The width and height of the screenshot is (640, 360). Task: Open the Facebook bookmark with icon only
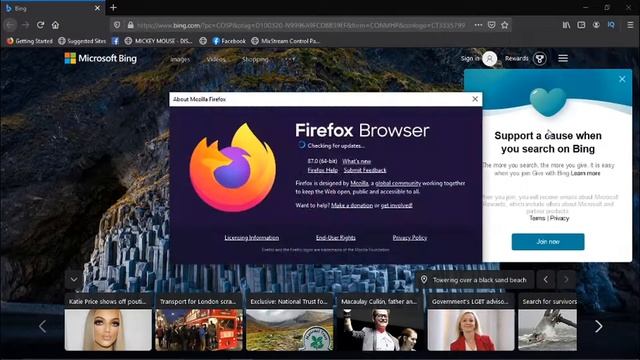click(x=116, y=41)
